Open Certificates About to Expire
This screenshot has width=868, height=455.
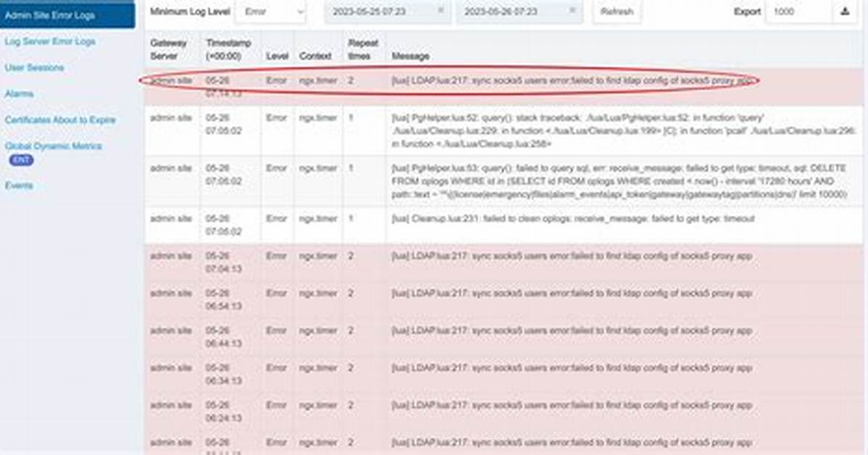point(60,120)
